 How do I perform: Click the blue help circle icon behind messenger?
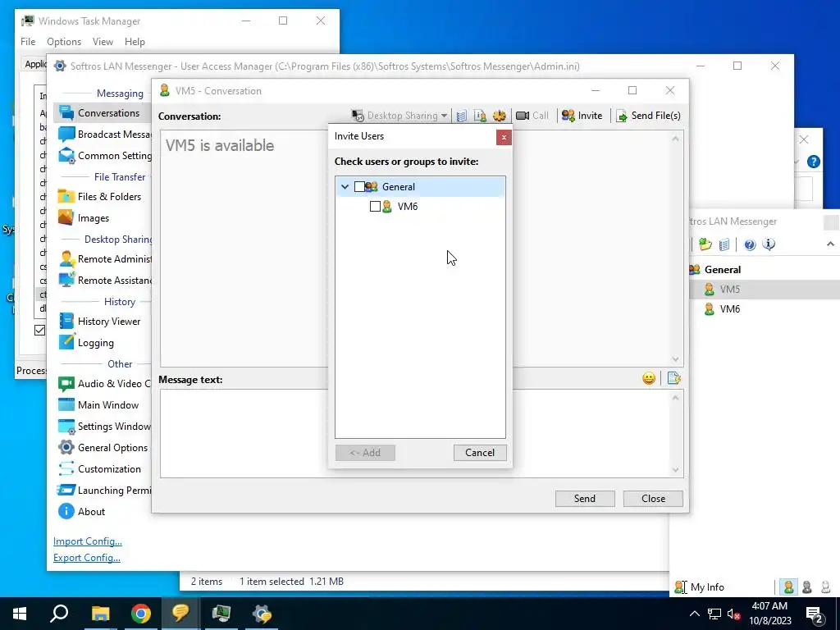click(813, 162)
